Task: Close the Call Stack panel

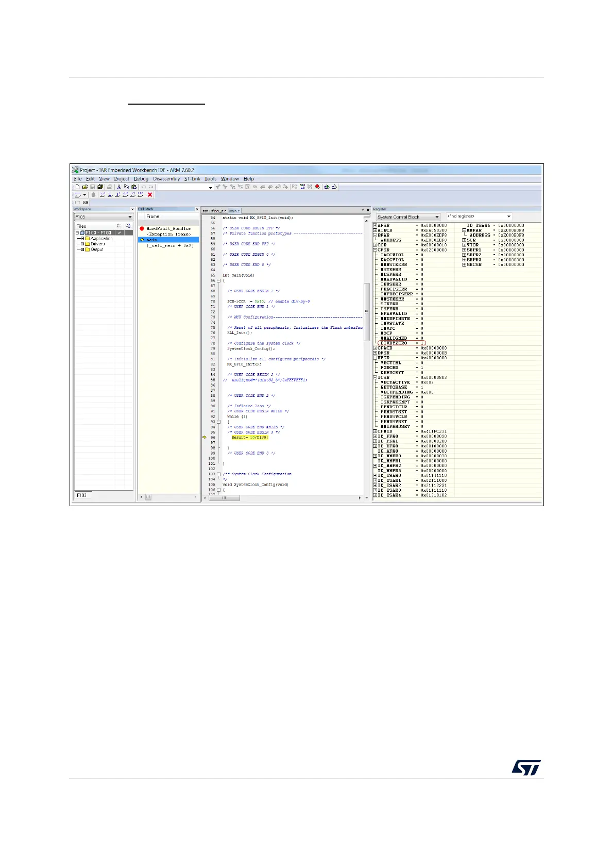Action: (x=197, y=209)
